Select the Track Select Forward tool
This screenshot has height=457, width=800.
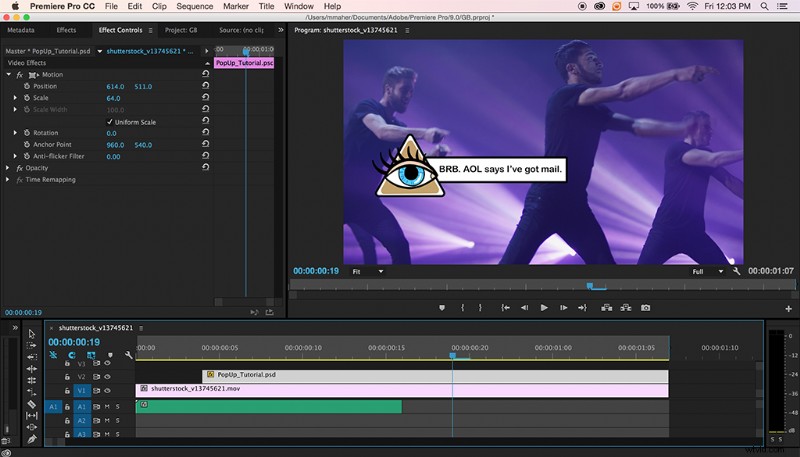(x=32, y=345)
